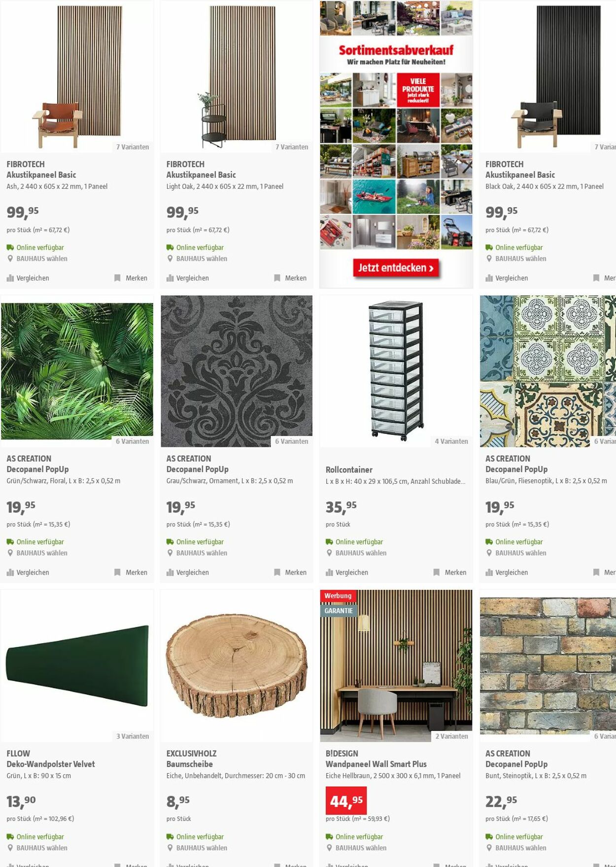Compare the Grau/Schwarz Ornament Decopanel
The height and width of the screenshot is (867, 616).
pos(188,573)
